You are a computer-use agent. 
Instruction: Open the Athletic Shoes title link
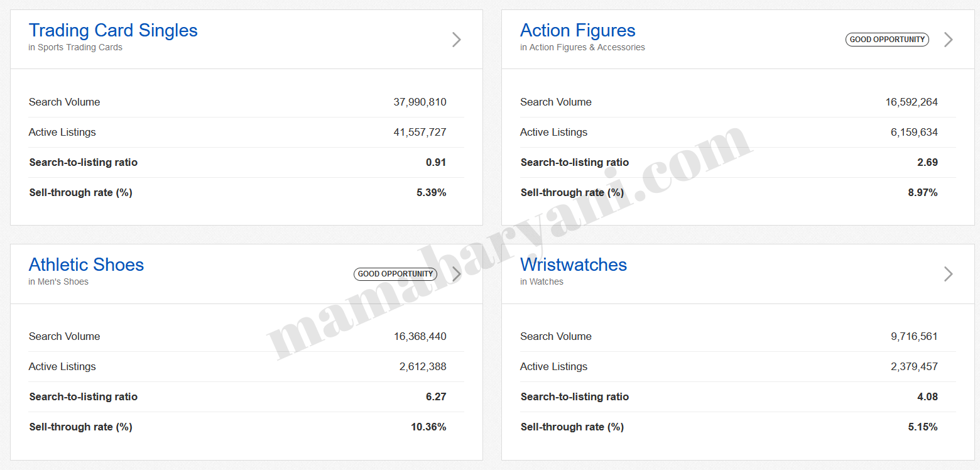coord(86,265)
